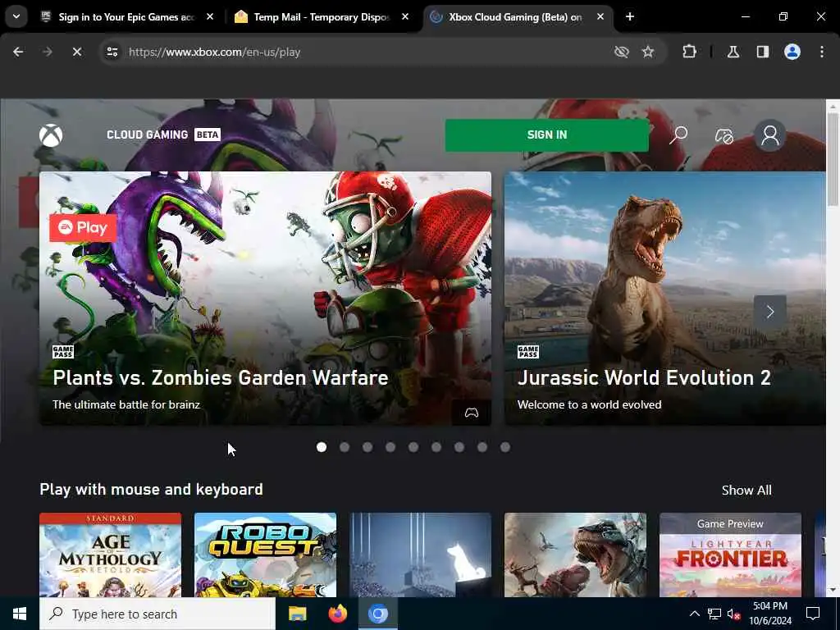This screenshot has width=840, height=630.
Task: Select sixth carousel dot
Action: click(436, 447)
